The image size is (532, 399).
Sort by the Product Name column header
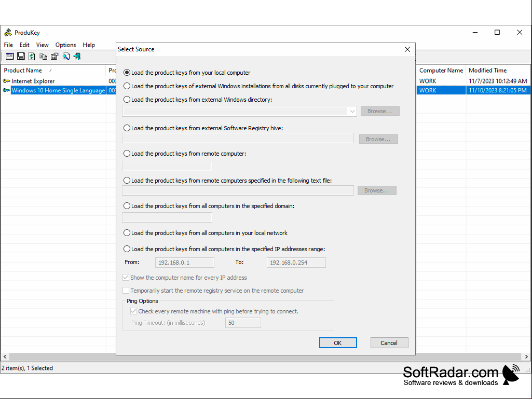pos(53,71)
